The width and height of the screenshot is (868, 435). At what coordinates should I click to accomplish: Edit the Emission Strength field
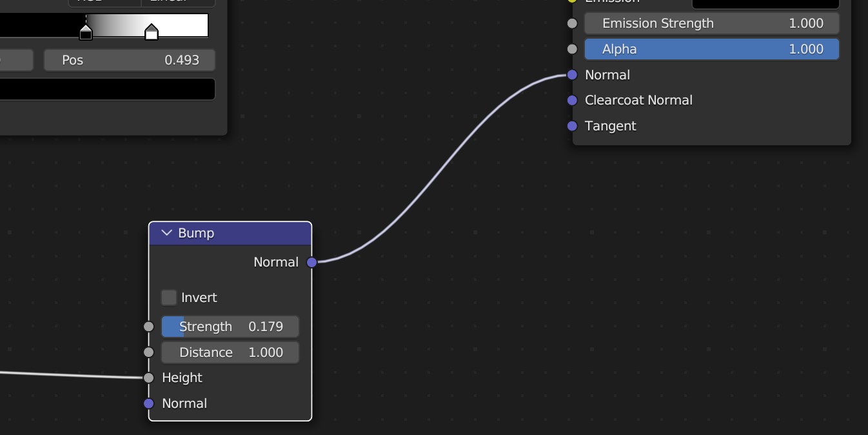point(712,23)
